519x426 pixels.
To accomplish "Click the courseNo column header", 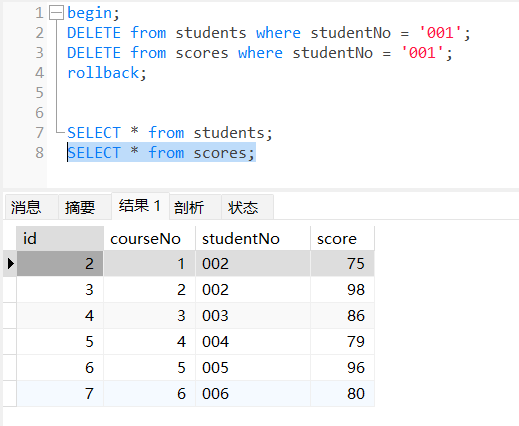I will [x=149, y=238].
